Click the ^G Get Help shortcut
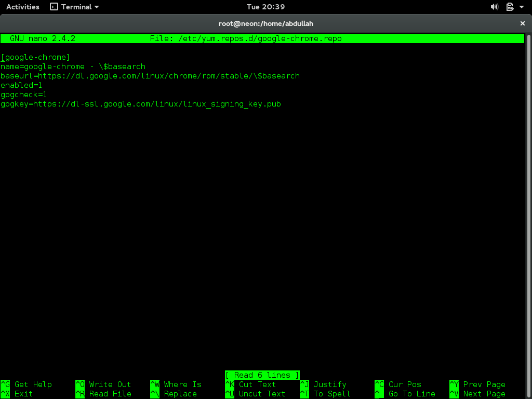 click(26, 384)
